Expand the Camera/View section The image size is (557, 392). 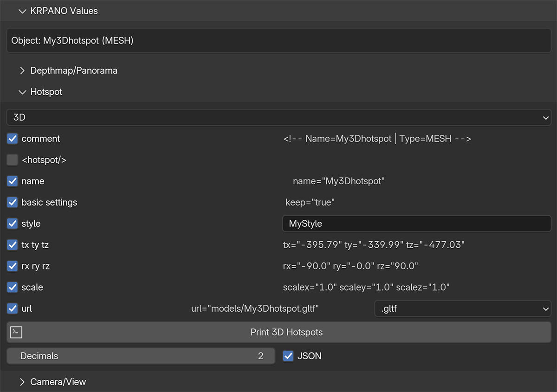pyautogui.click(x=22, y=382)
